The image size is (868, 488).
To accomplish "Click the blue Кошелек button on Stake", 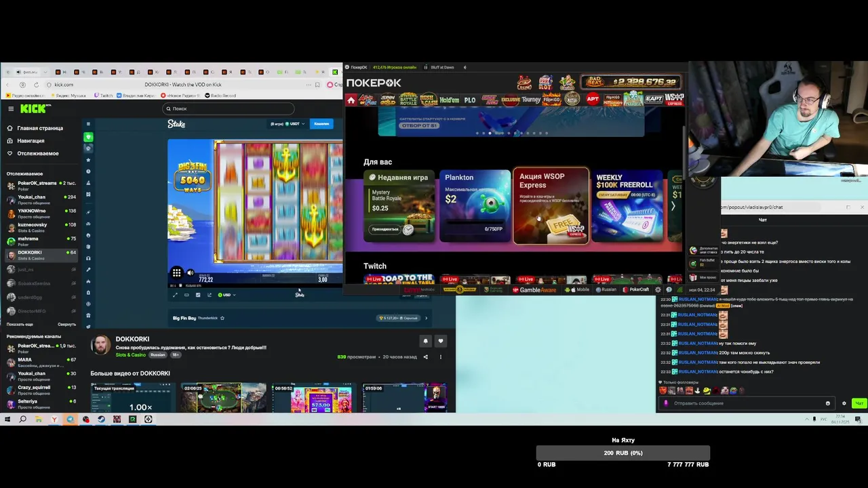I will (321, 124).
